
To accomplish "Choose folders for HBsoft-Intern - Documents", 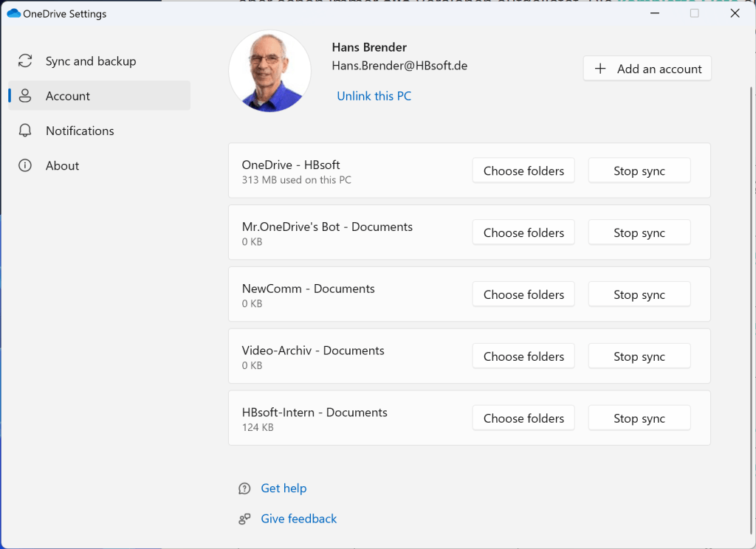I will pos(523,418).
